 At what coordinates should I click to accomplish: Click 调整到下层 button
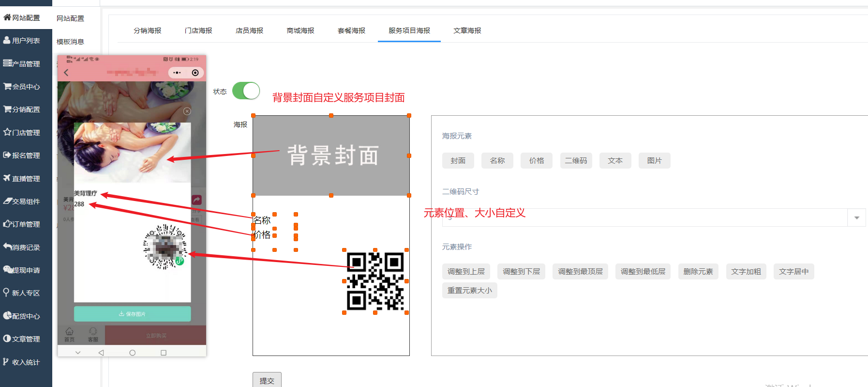(x=521, y=271)
